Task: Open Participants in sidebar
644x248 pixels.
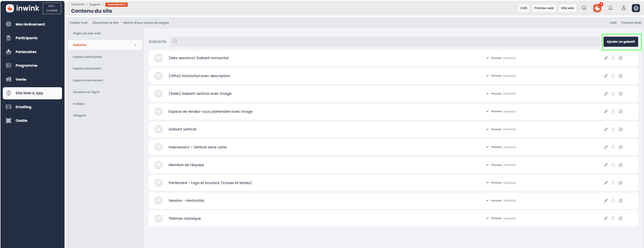Action: [32, 38]
